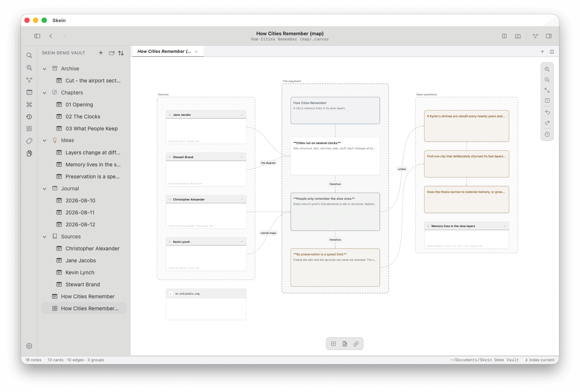Collapse the Sources folder

pos(45,237)
